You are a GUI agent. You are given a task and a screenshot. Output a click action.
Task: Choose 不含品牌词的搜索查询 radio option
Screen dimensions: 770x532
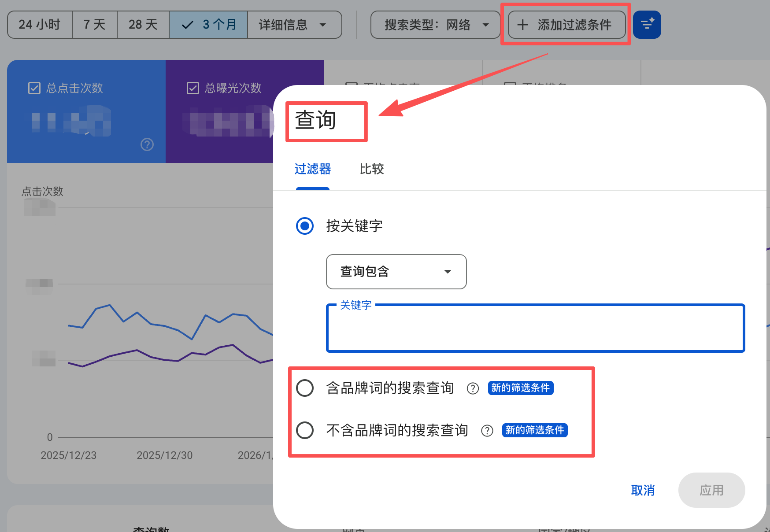point(305,430)
